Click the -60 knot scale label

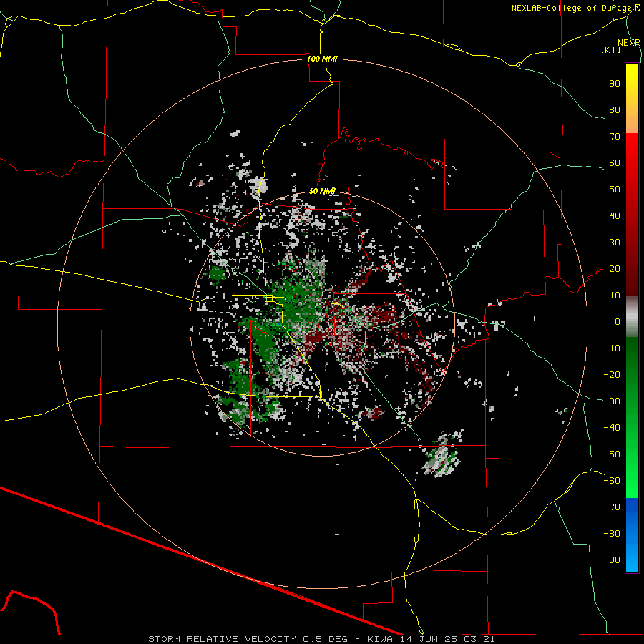[x=612, y=481]
